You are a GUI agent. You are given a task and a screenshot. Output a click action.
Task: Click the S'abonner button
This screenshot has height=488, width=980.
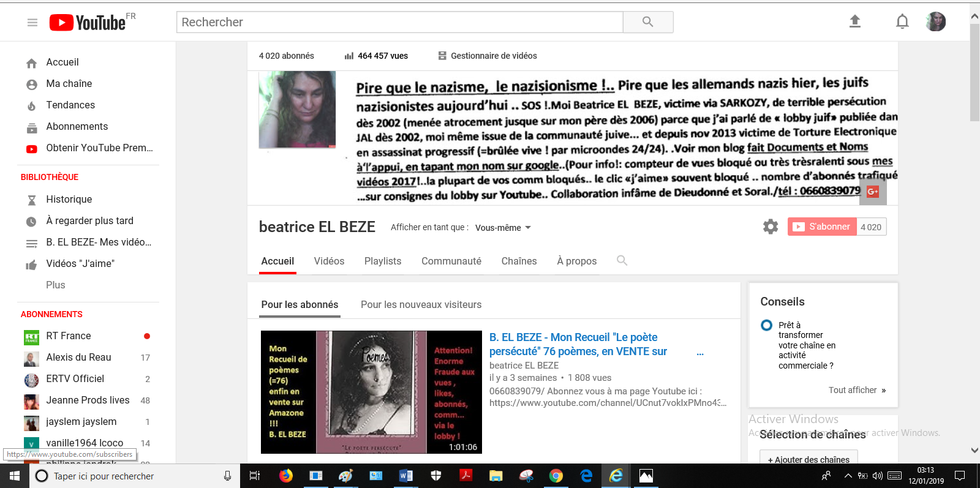(x=822, y=227)
